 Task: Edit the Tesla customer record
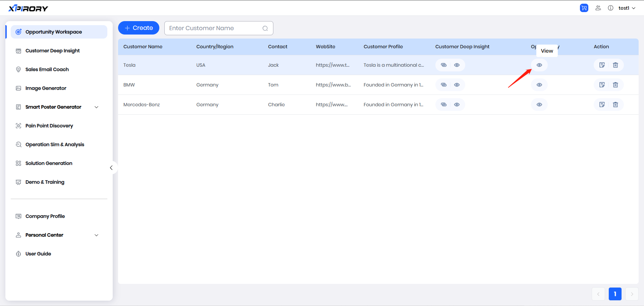coord(602,65)
